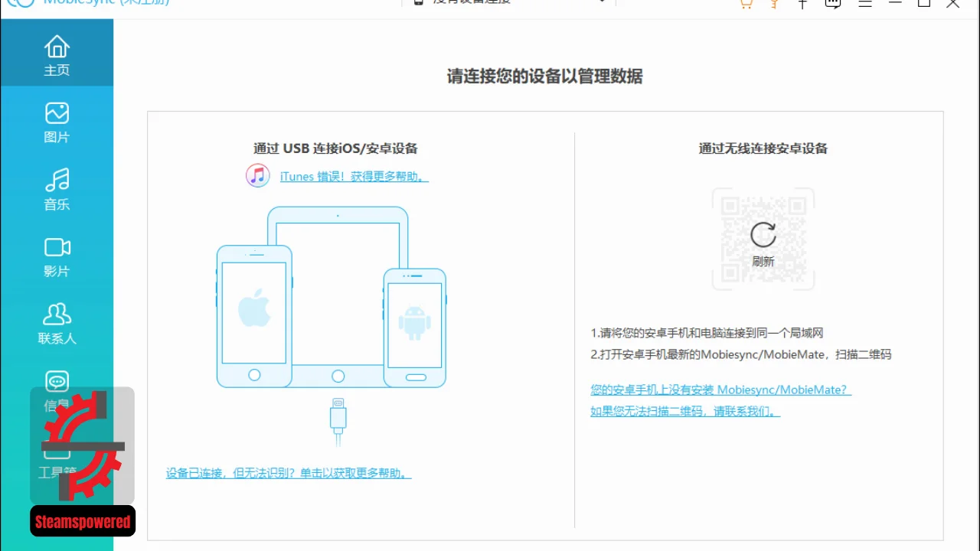Image resolution: width=980 pixels, height=551 pixels.
Task: Click the iPhone illustration with Apple logo
Action: click(254, 316)
